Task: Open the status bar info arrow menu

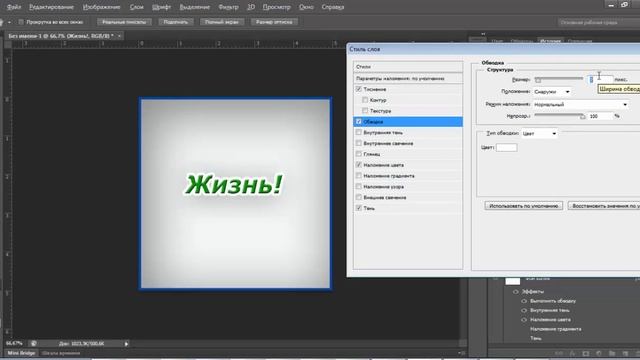Action: (126, 344)
